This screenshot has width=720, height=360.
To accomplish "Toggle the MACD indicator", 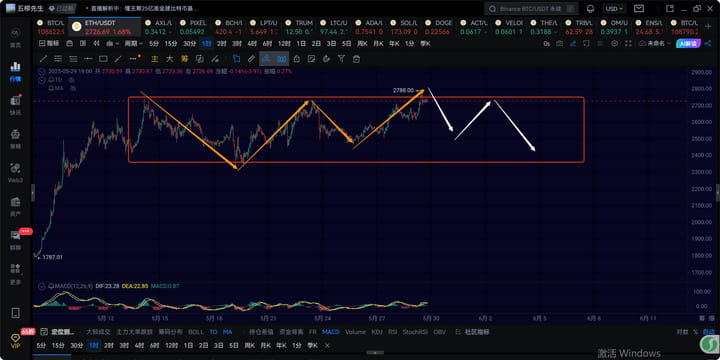I will 331,332.
